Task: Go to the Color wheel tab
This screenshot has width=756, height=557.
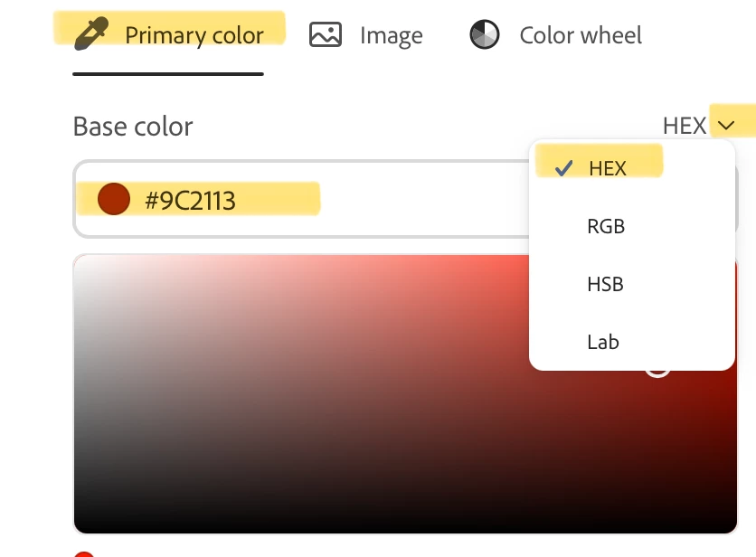Action: coord(555,35)
